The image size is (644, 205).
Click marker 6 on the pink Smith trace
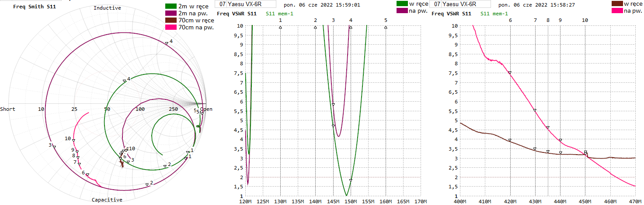point(87,174)
